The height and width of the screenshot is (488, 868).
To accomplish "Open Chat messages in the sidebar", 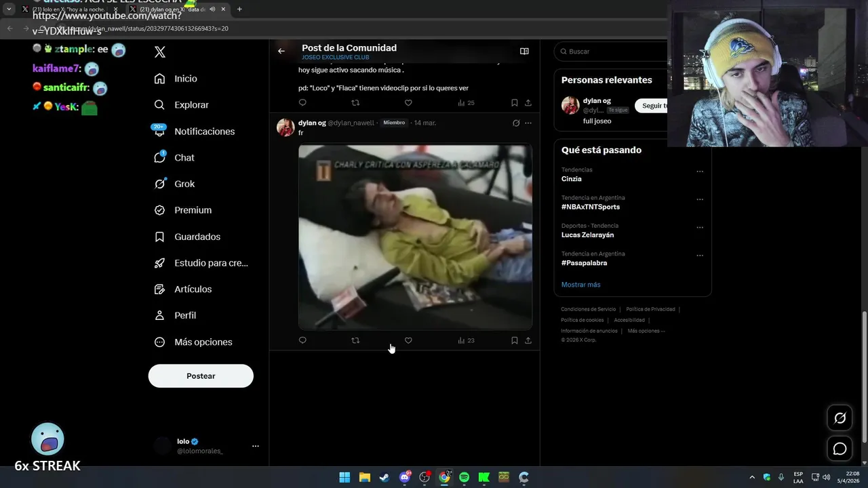I will pyautogui.click(x=174, y=157).
